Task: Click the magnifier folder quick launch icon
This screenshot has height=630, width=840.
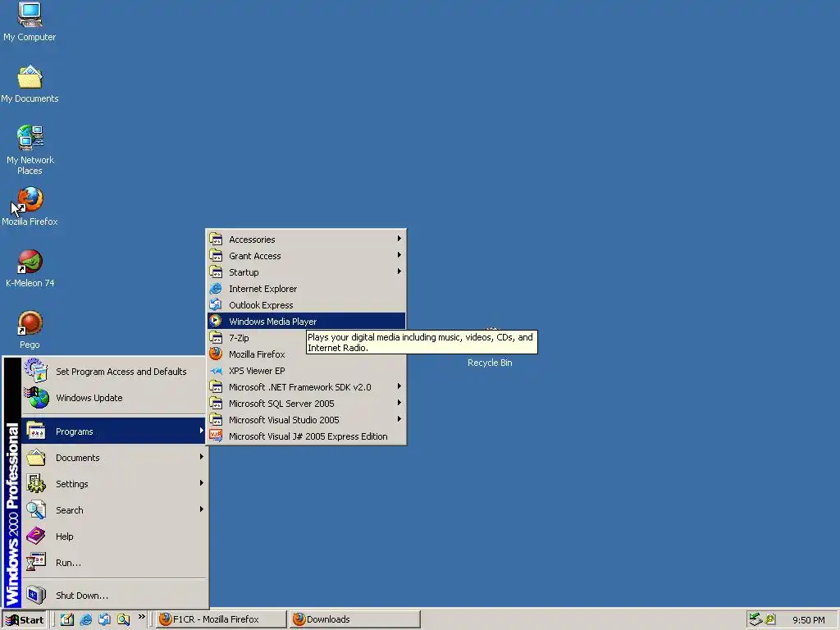Action: (123, 619)
